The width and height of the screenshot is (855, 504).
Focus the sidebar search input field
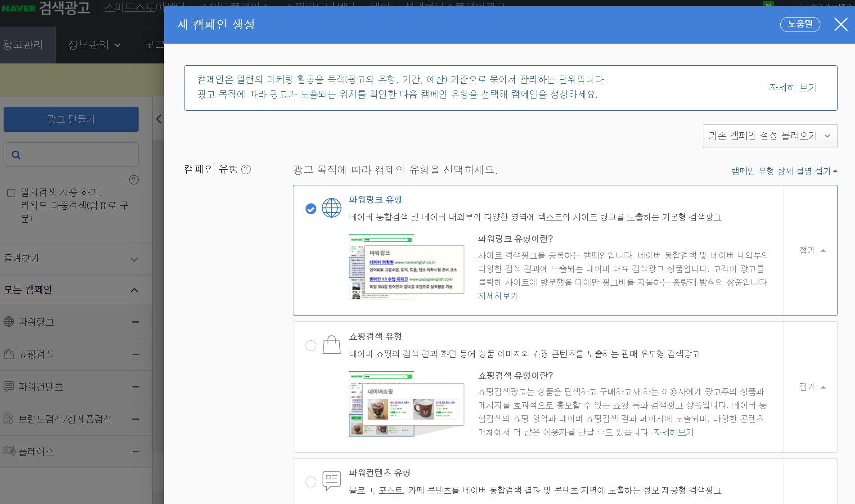point(71,155)
